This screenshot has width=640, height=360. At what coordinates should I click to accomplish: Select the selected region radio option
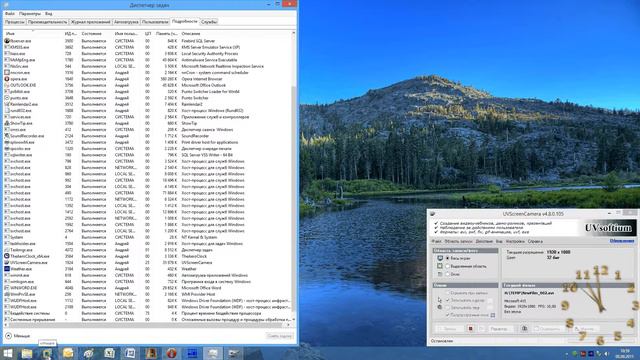coord(448,266)
